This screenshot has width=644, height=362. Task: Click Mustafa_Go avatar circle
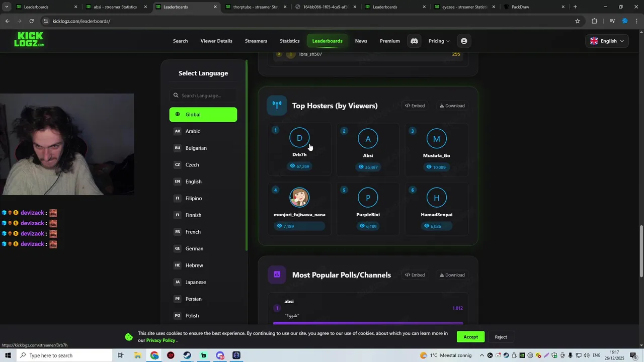tap(436, 139)
